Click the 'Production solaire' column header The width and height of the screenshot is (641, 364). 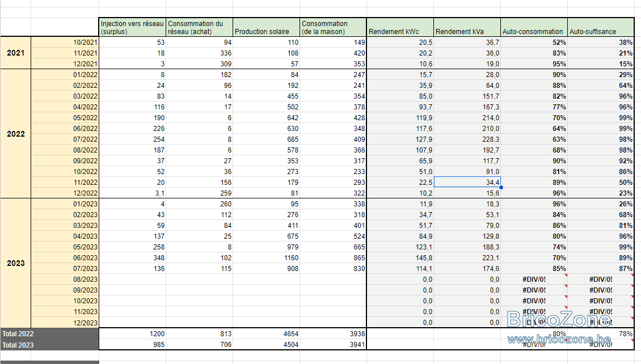[266, 27]
